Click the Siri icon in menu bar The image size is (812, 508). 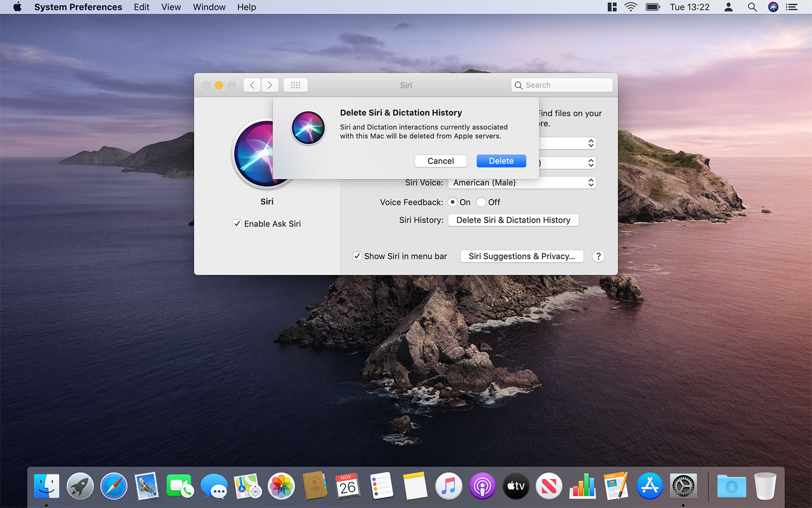773,7
